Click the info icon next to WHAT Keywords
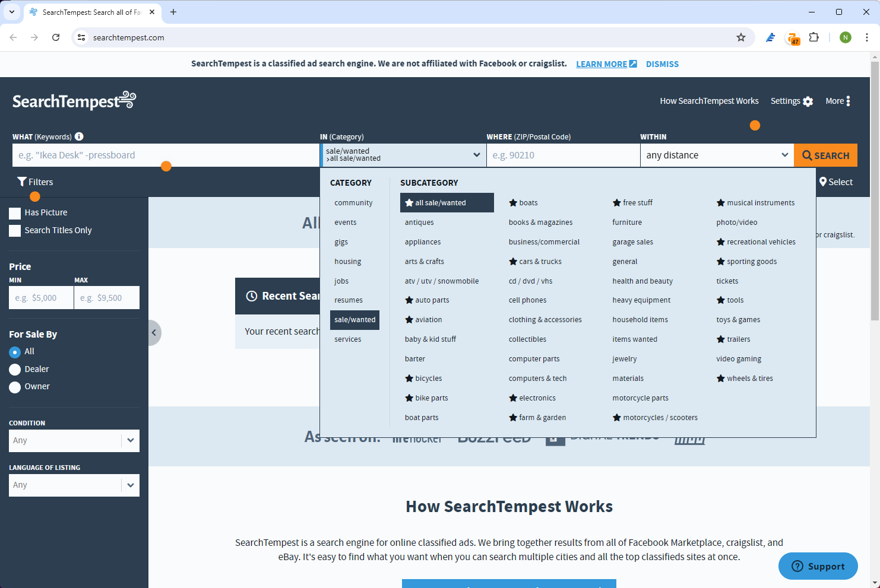 [79, 136]
